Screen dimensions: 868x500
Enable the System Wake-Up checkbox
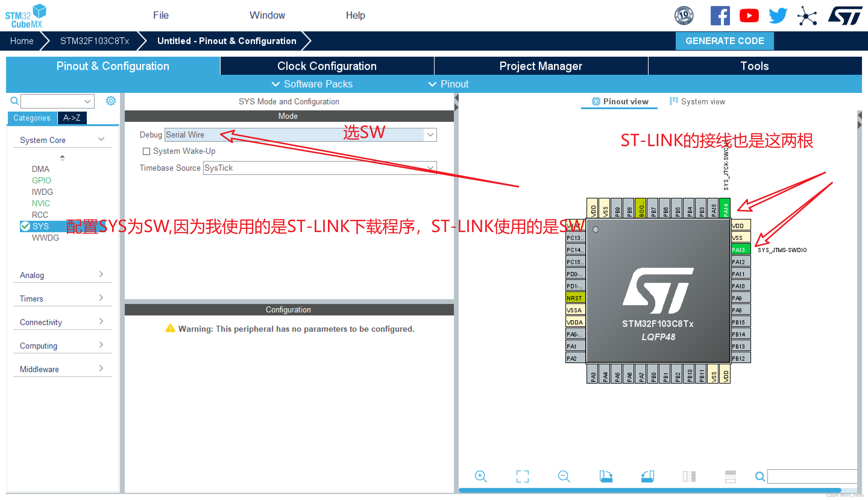146,151
